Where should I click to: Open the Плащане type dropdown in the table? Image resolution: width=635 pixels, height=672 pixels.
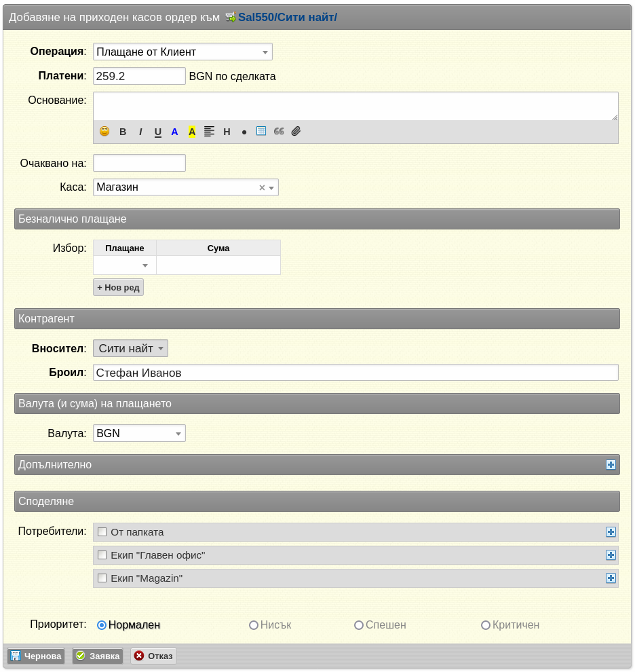coord(125,265)
